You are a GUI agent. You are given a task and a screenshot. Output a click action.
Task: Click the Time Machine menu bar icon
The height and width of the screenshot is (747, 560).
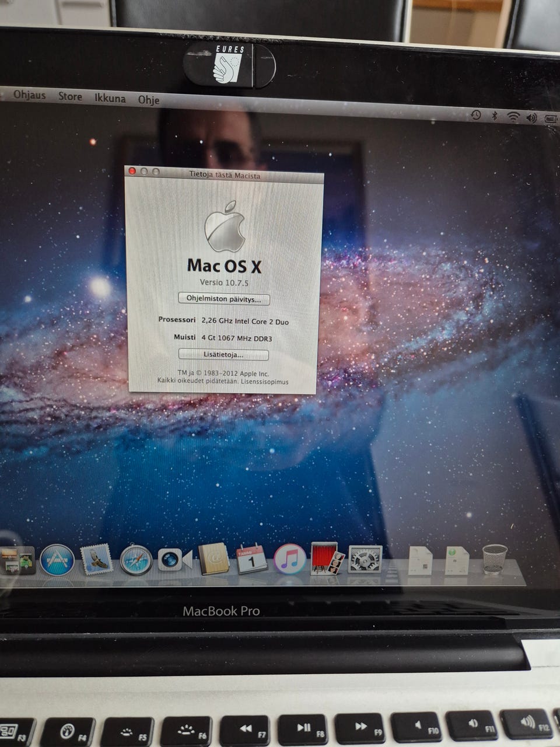[476, 115]
